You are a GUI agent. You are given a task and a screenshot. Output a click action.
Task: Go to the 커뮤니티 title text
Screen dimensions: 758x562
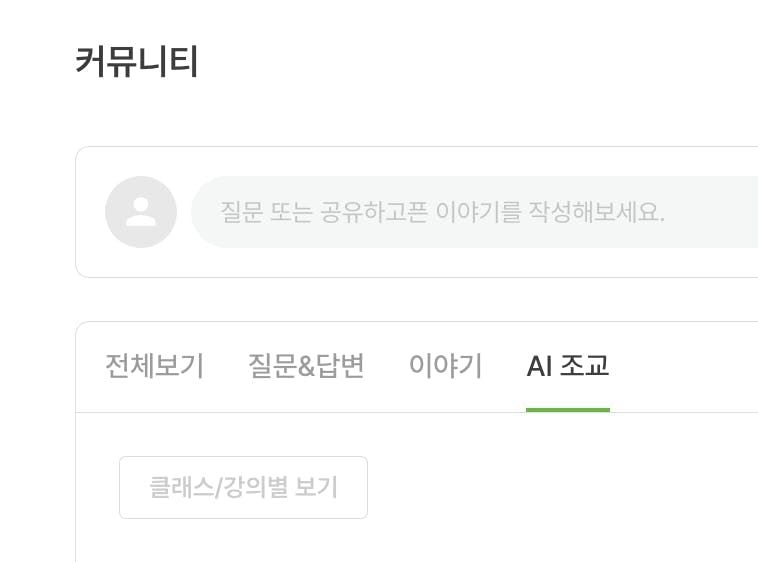pos(137,61)
